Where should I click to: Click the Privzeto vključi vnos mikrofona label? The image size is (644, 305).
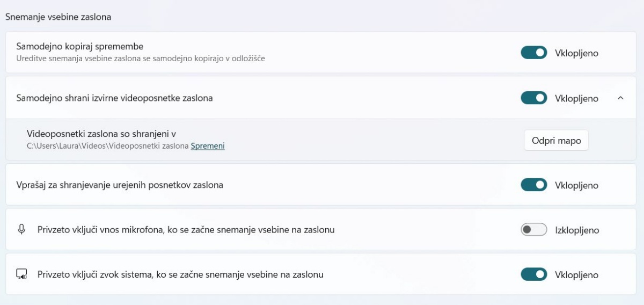(x=186, y=230)
